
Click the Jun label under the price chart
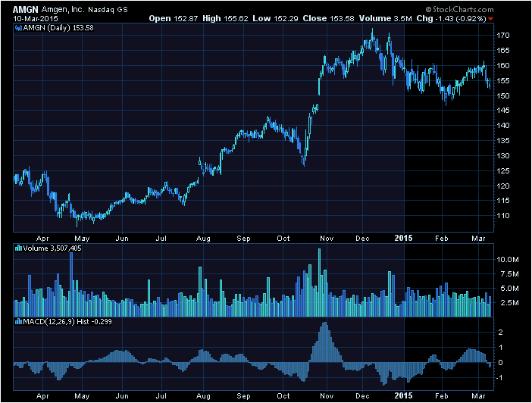tap(122, 239)
